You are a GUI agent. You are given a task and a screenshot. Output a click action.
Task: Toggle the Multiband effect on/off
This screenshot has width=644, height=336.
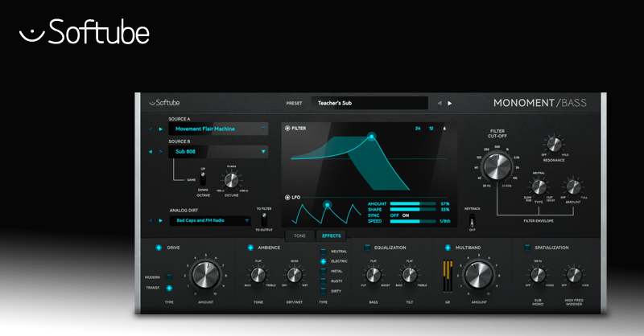448,248
